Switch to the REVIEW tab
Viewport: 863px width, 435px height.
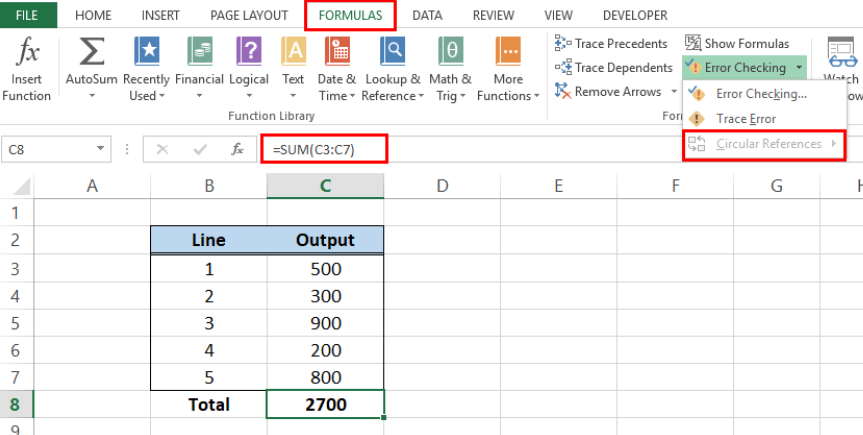pos(493,15)
